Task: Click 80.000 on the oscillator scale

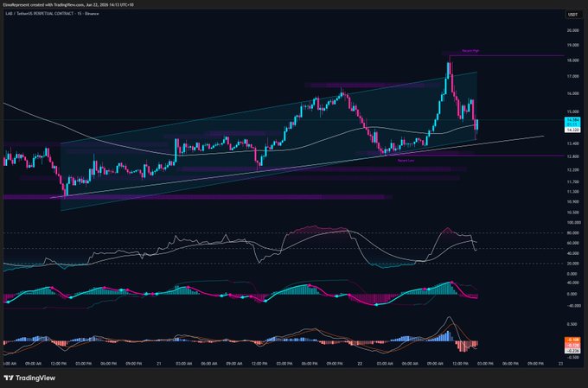Action: [x=573, y=232]
